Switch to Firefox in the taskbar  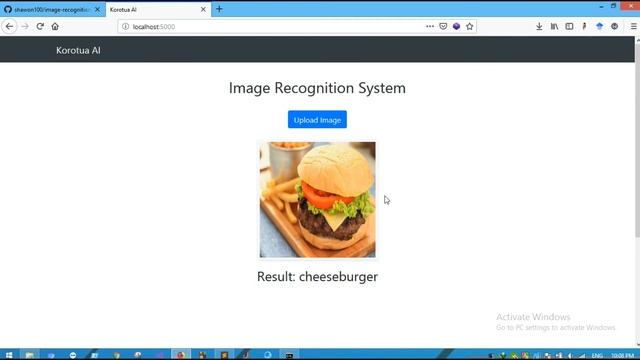click(x=181, y=355)
